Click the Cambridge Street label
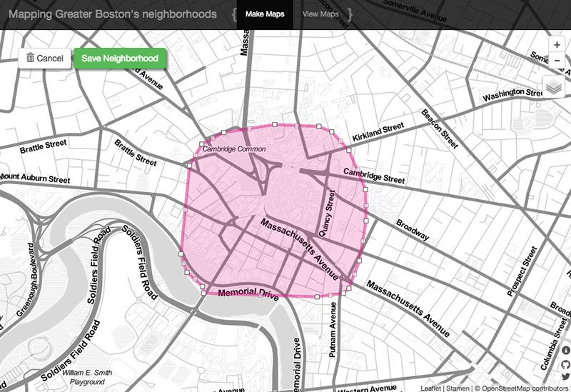The image size is (571, 392). [x=374, y=176]
